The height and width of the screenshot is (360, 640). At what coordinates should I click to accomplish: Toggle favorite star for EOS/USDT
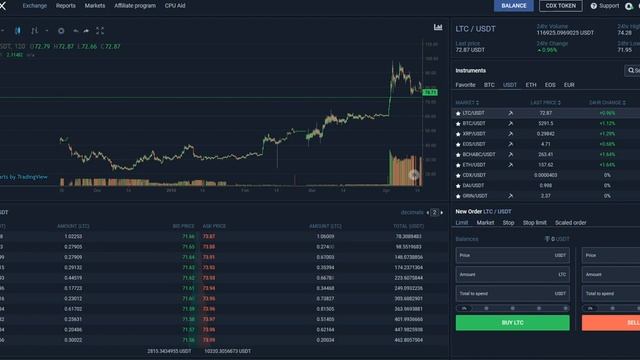458,144
